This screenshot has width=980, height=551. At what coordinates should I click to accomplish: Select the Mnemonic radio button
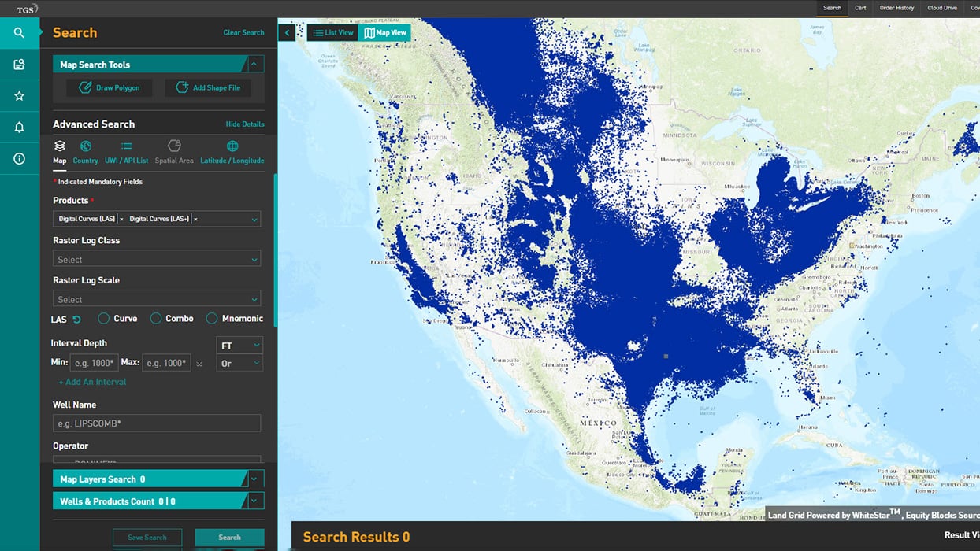[212, 319]
